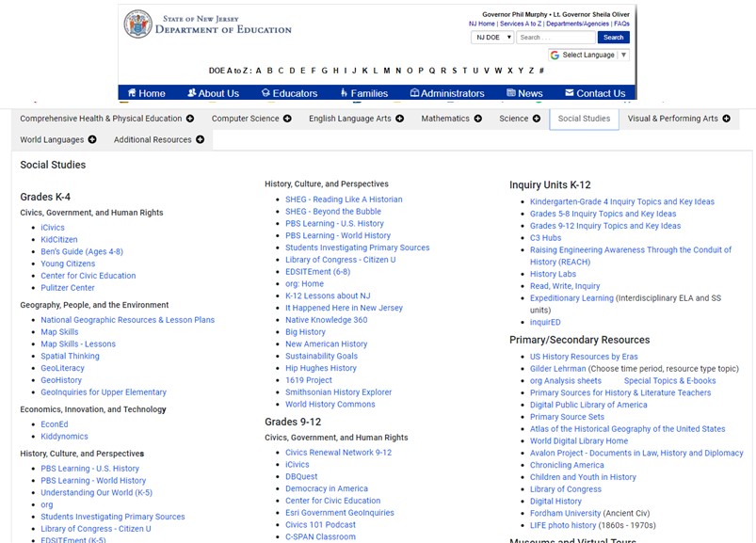This screenshot has width=756, height=543.
Task: Open the Chronicling America link
Action: pyautogui.click(x=567, y=465)
